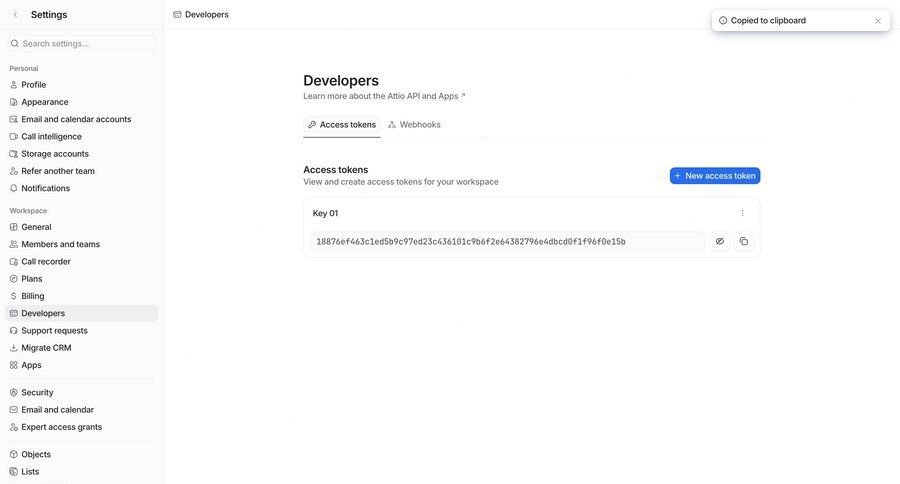Dismiss the Copied to clipboard notification
900x484 pixels.
click(x=878, y=21)
